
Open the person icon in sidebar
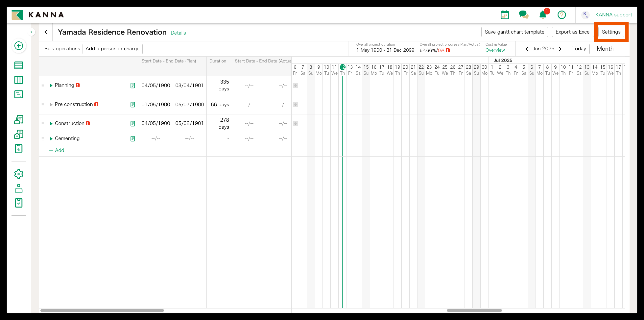pyautogui.click(x=19, y=189)
